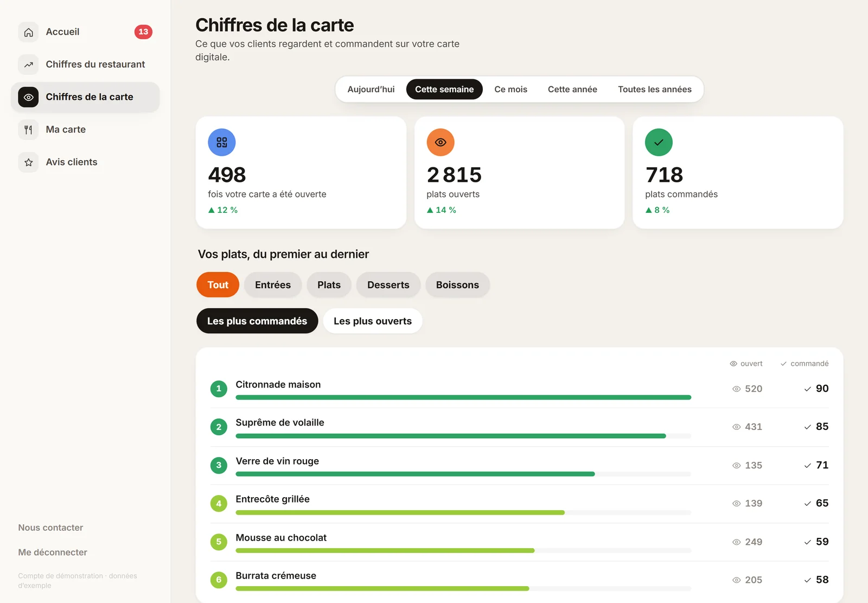Viewport: 868px width, 603px height.
Task: Sort by Les plus ouverts
Action: point(373,321)
